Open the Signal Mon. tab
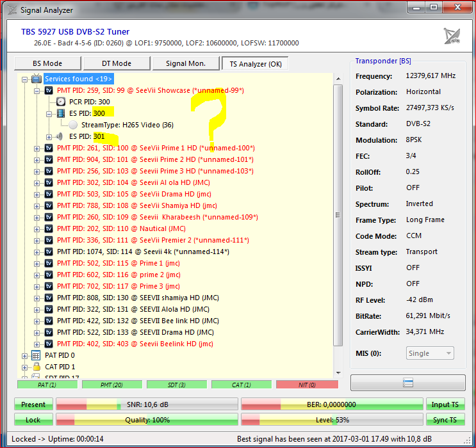 pos(185,63)
